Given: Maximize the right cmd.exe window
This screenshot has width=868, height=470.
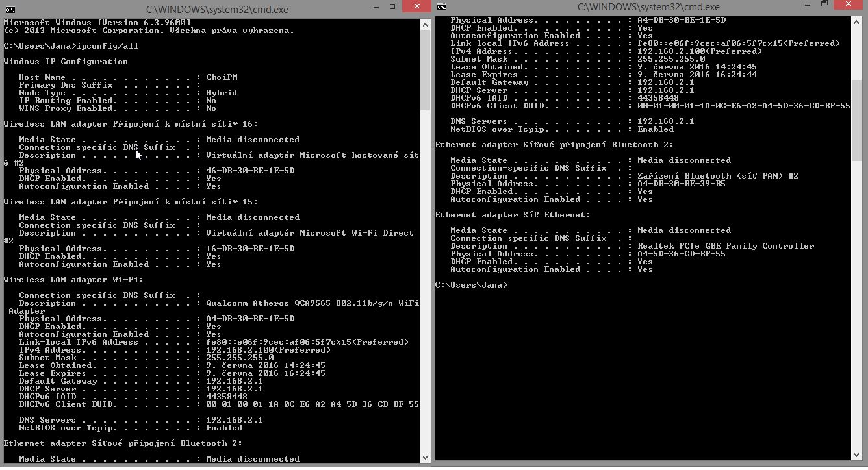Looking at the screenshot, I should tap(824, 5).
